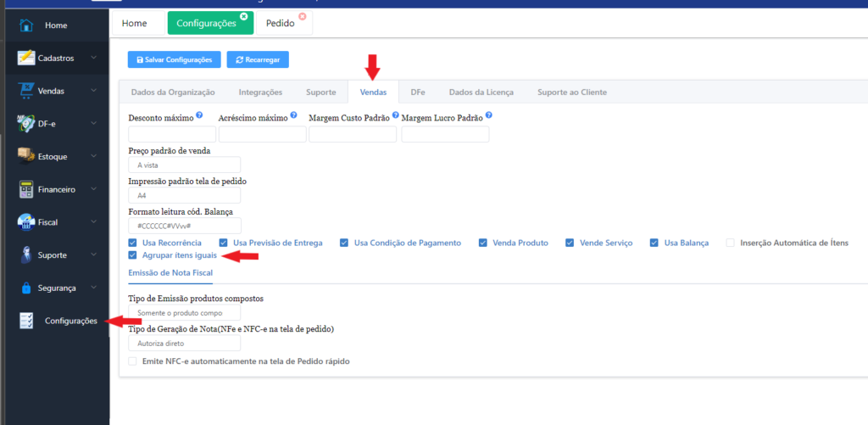Uncheck Agrupar itens iguais checkbox

[x=132, y=254]
